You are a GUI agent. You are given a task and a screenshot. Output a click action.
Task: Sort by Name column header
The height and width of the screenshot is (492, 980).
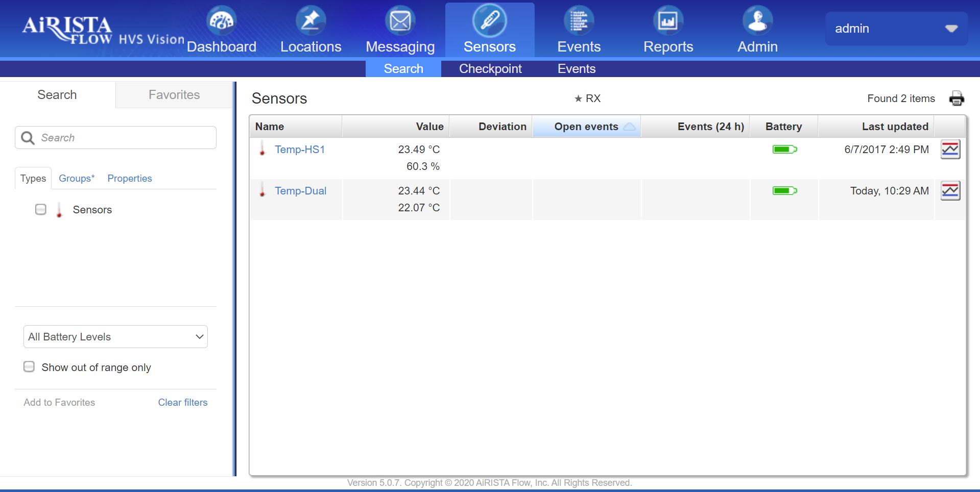tap(296, 127)
